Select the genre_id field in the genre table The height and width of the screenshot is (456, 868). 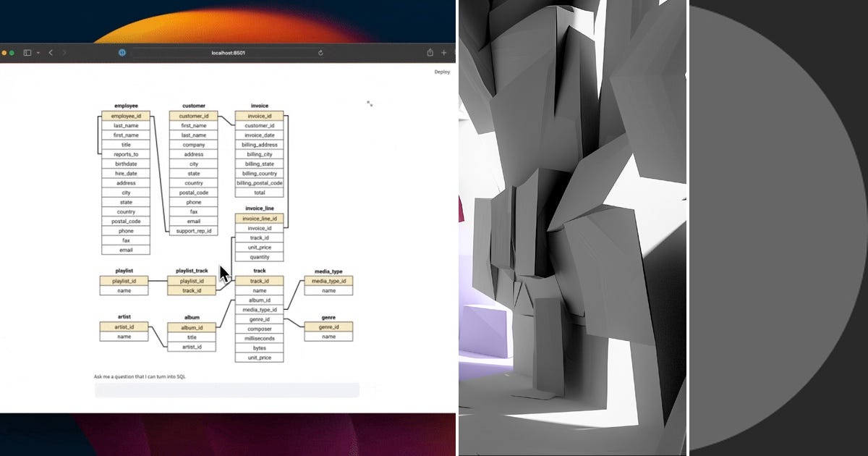[x=328, y=327]
